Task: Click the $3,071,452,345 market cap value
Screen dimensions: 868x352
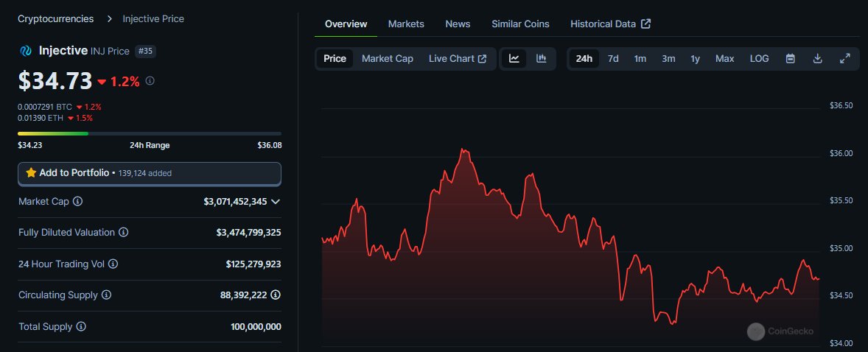Action: click(235, 202)
